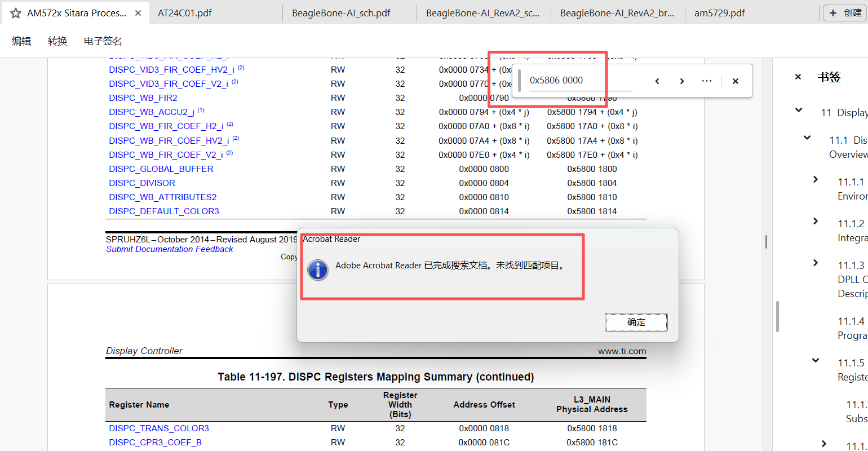Follow the DISPC_TRANS_COLOR3 link

point(159,428)
